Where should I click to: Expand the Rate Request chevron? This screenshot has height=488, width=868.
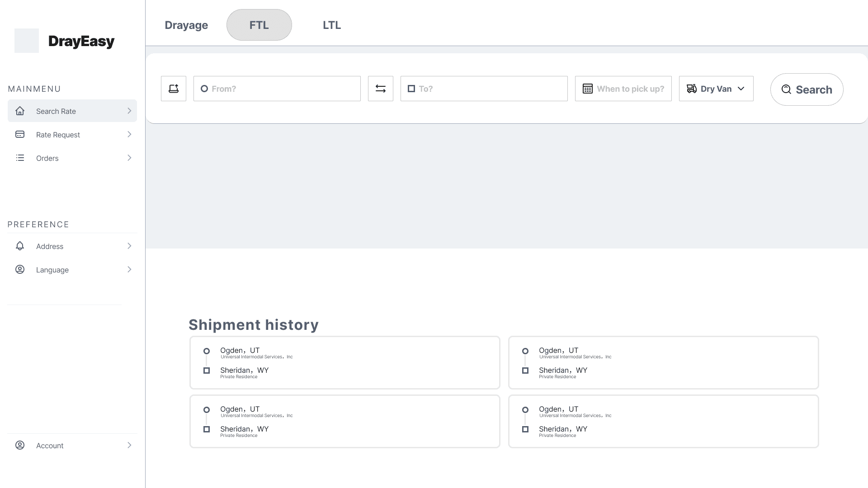coord(129,135)
